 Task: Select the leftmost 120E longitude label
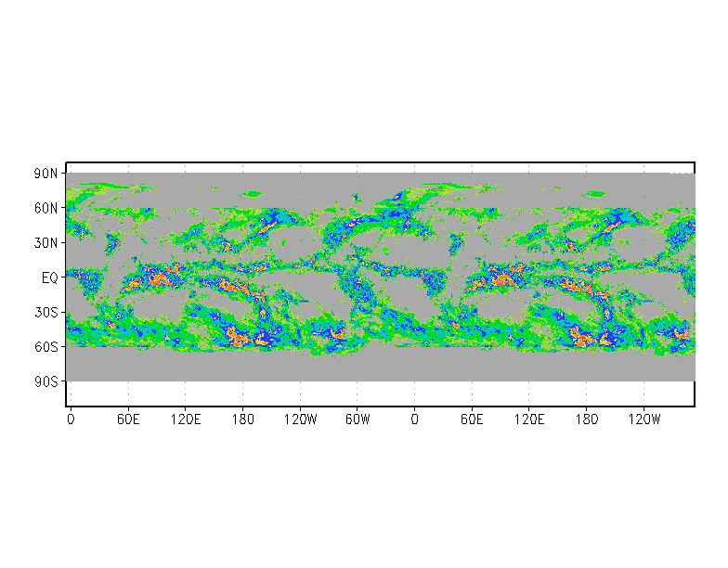click(x=186, y=420)
